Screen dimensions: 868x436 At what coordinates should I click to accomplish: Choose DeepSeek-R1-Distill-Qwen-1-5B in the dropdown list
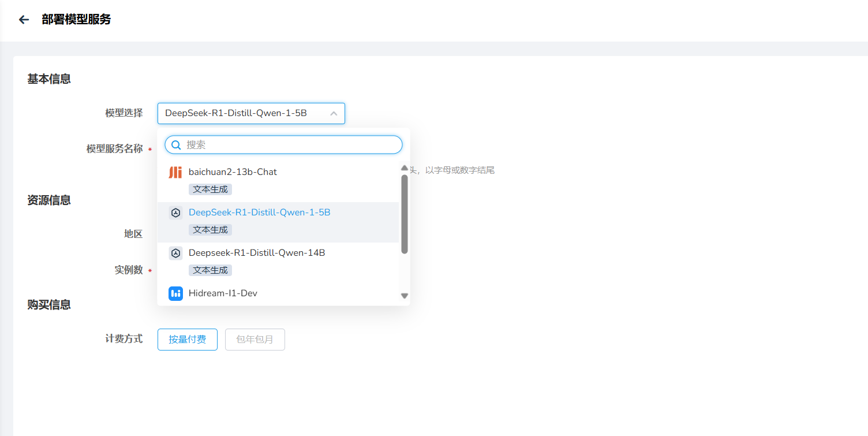(278, 222)
